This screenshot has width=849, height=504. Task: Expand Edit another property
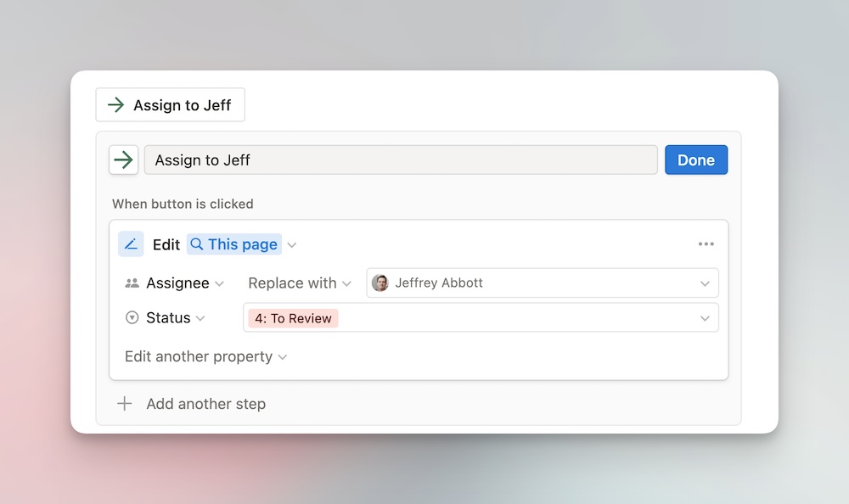[205, 356]
